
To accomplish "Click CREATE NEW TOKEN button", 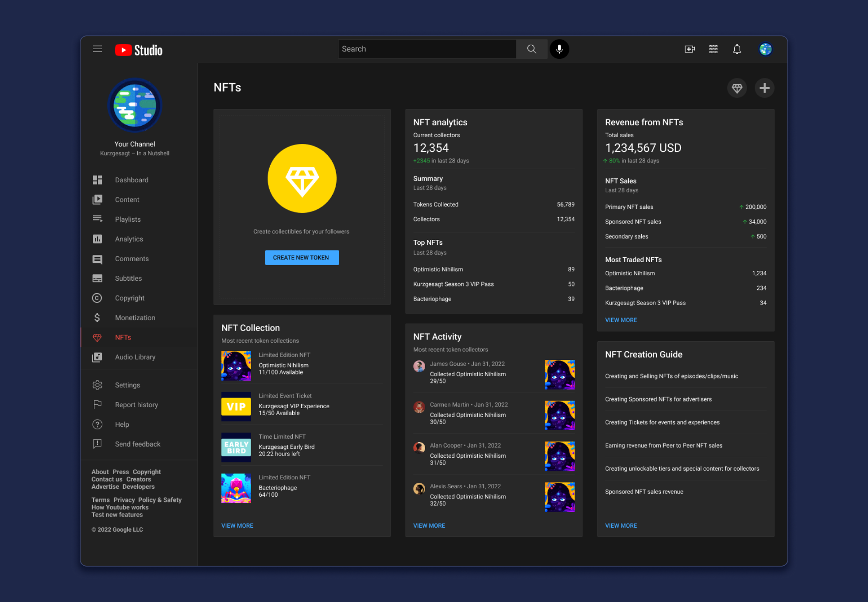I will 302,258.
